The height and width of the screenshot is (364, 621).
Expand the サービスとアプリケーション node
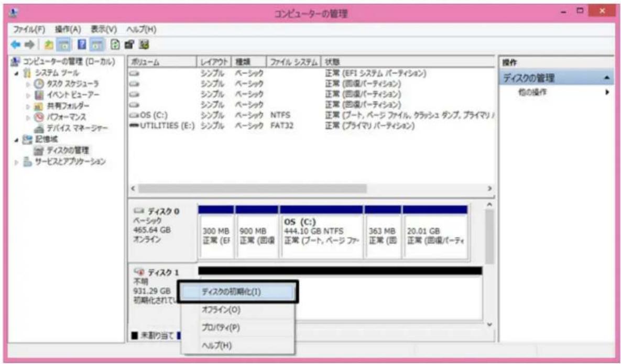(17, 162)
